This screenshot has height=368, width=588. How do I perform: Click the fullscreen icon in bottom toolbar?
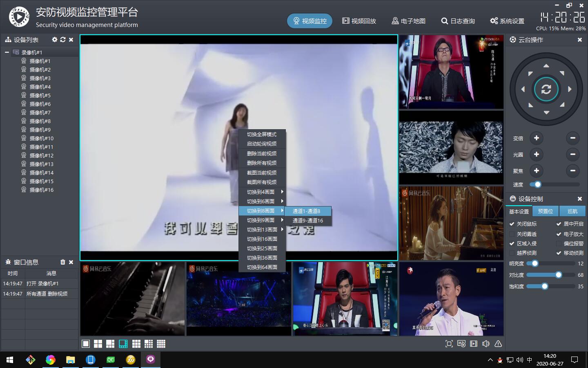[449, 344]
